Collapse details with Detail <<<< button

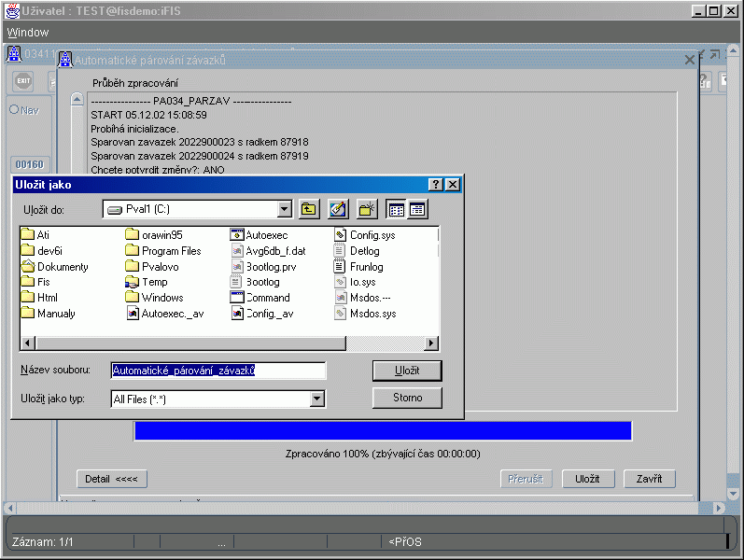111,479
